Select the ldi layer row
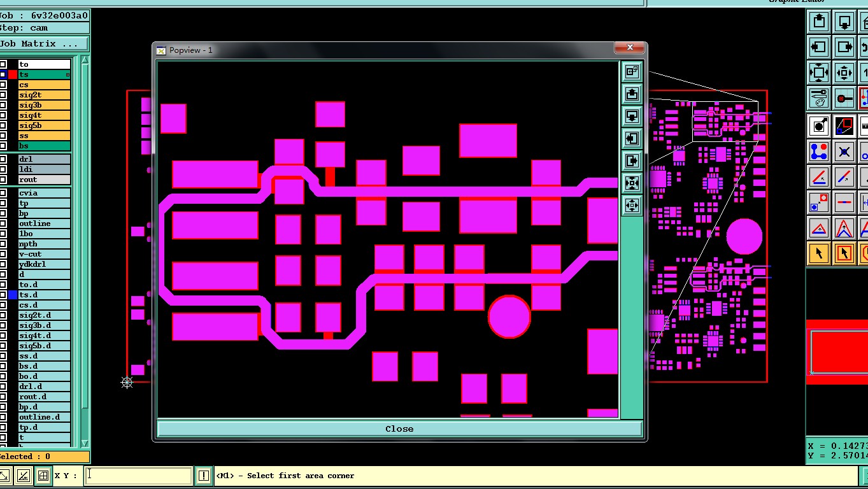 [44, 169]
